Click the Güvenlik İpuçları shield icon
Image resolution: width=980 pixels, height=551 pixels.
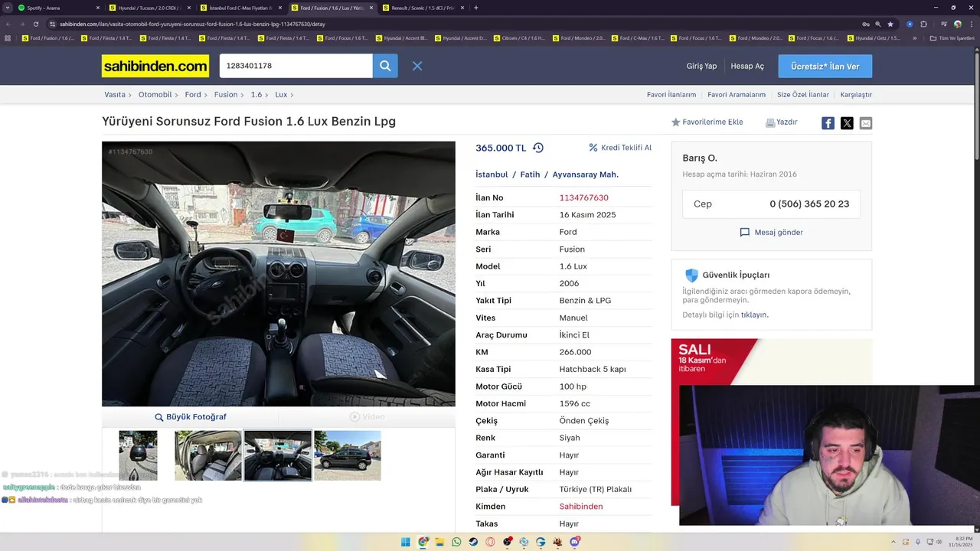pyautogui.click(x=691, y=275)
